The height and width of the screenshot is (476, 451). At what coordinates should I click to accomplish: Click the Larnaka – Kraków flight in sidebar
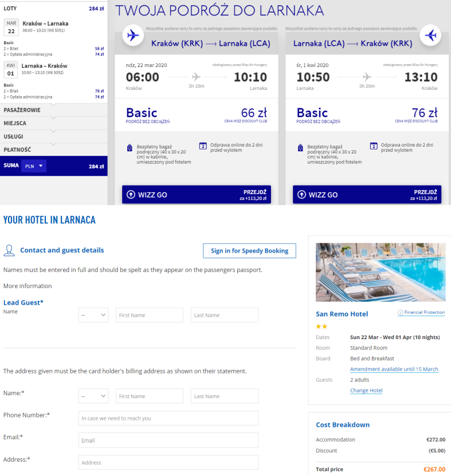44,66
